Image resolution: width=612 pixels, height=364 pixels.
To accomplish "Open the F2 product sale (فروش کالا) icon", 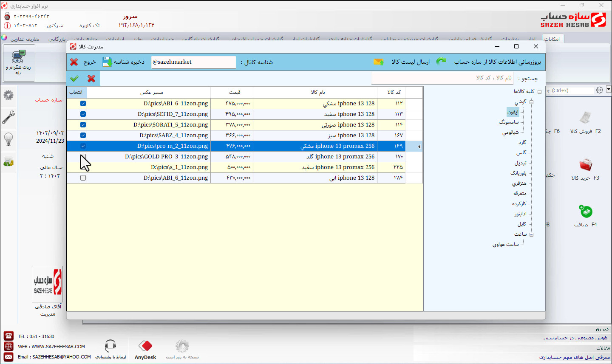I will coord(586,117).
